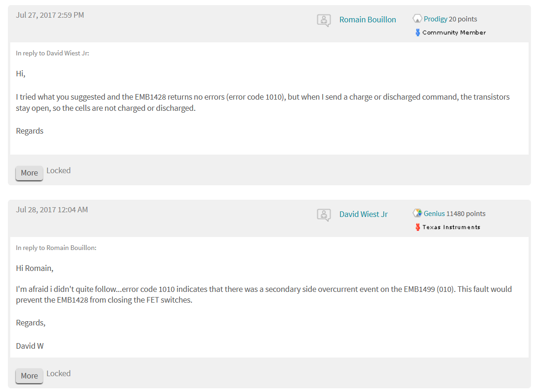Click the Texas Instruments label

pos(451,227)
